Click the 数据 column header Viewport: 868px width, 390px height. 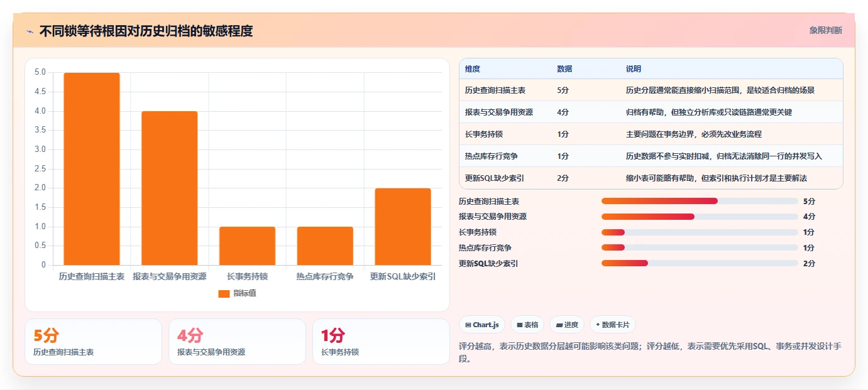click(x=564, y=68)
